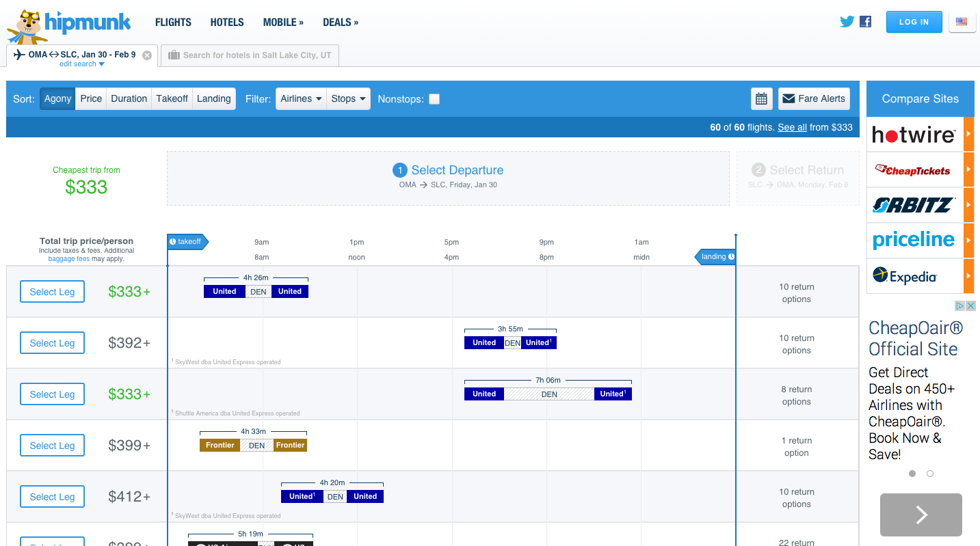Select Leg for $399+ Frontier flight
The height and width of the screenshot is (546, 980).
[x=52, y=446]
